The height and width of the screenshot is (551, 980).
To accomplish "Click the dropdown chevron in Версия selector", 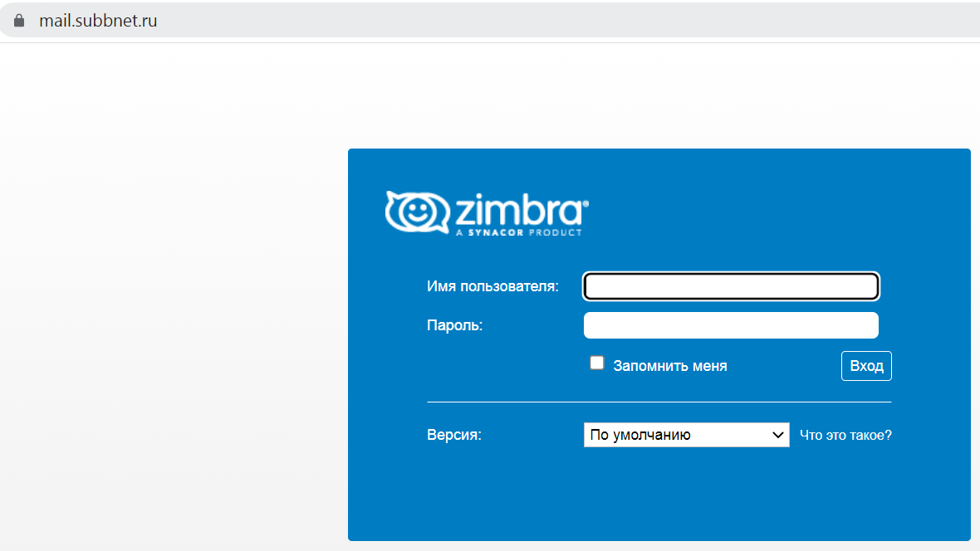I will coord(777,435).
